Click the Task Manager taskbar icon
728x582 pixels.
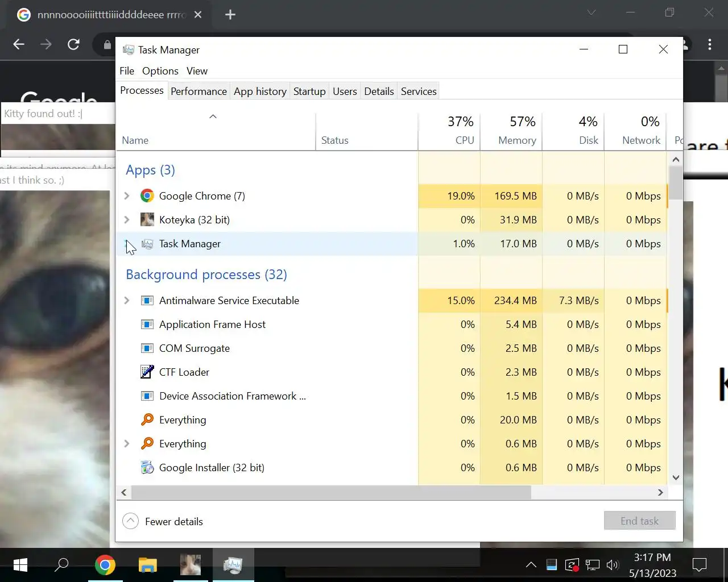(x=233, y=565)
